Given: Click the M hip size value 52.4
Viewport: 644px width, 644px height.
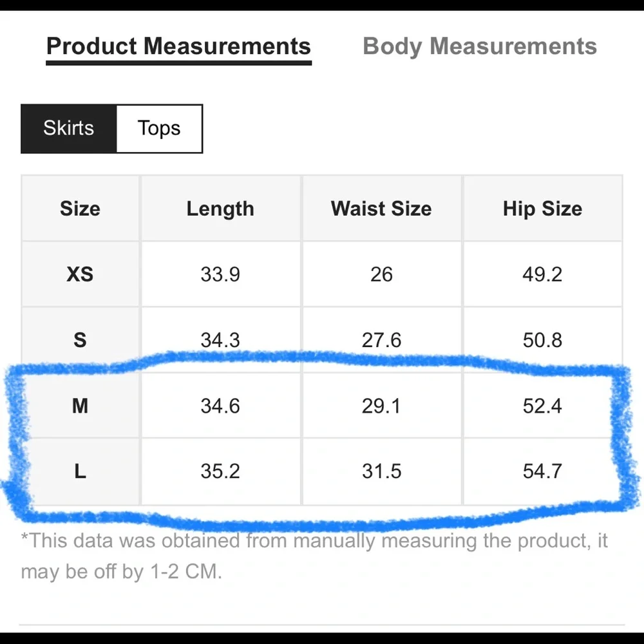Looking at the screenshot, I should [542, 406].
